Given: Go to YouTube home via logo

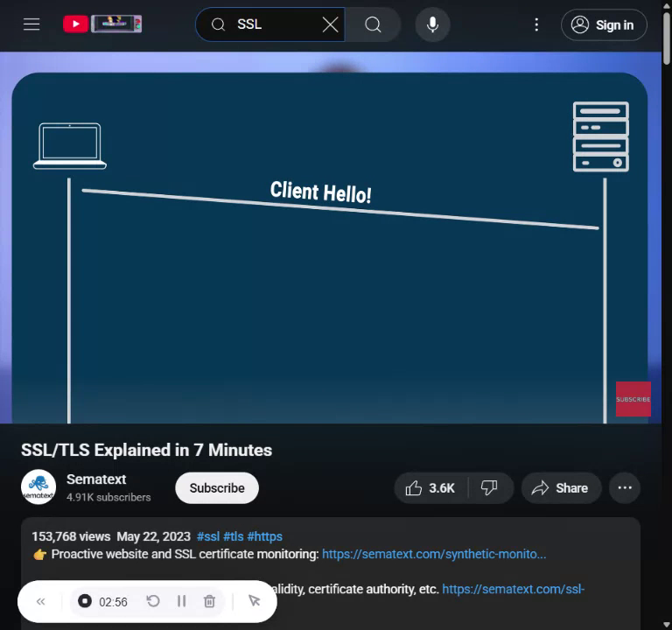Looking at the screenshot, I should [x=102, y=24].
